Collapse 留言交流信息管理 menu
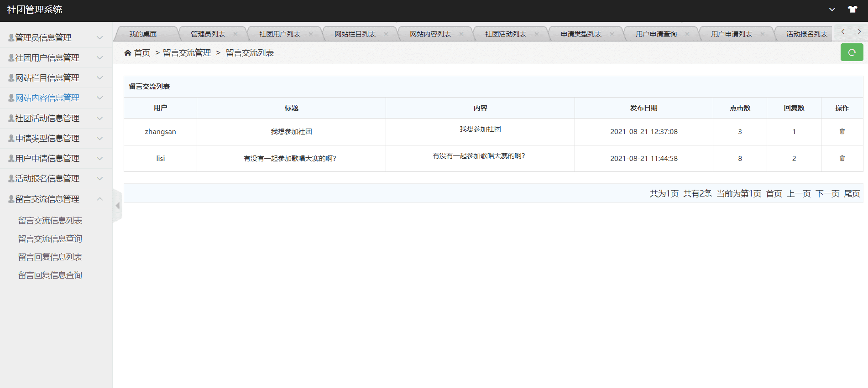 (x=56, y=199)
